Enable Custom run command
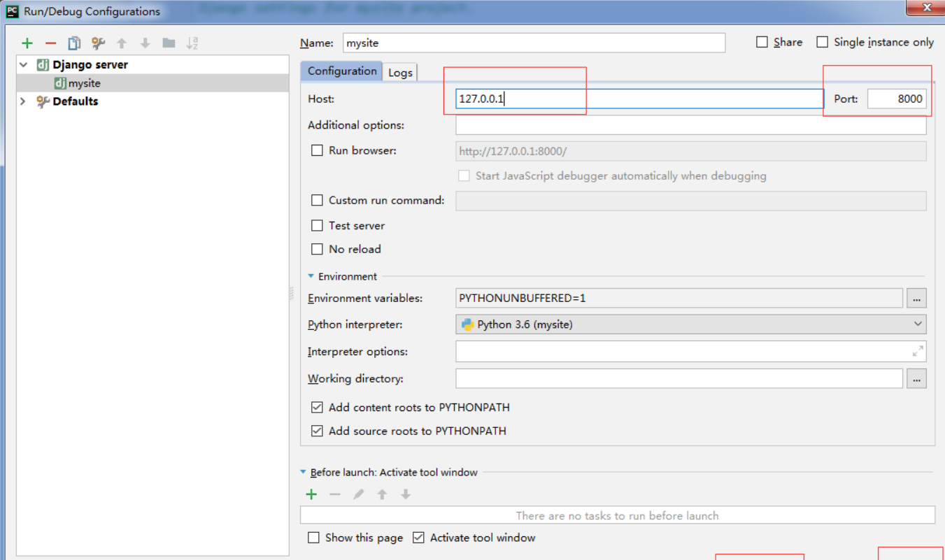Screen dimensions: 945x560 tap(317, 200)
